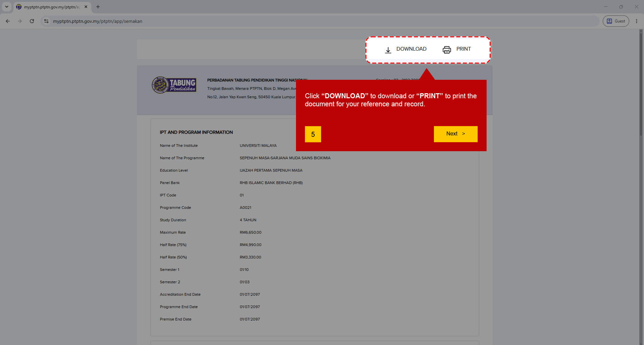Viewport: 644px width, 345px height.
Task: Click 'IPT Code' label
Action: click(x=168, y=195)
